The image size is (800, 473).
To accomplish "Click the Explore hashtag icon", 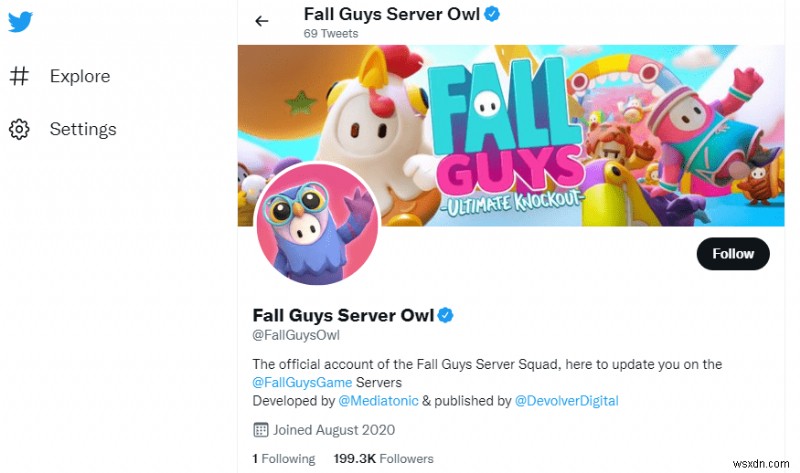I will pos(19,76).
